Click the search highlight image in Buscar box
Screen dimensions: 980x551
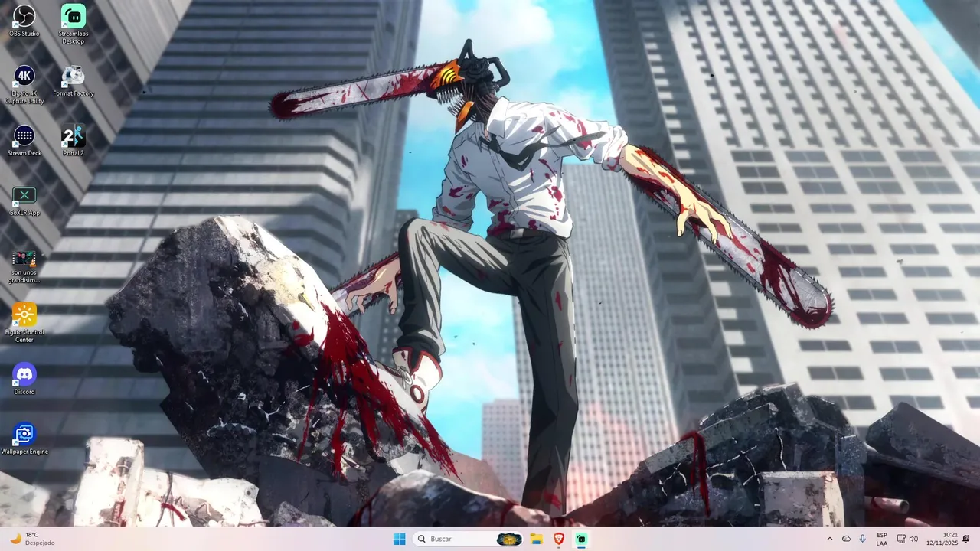pyautogui.click(x=509, y=539)
